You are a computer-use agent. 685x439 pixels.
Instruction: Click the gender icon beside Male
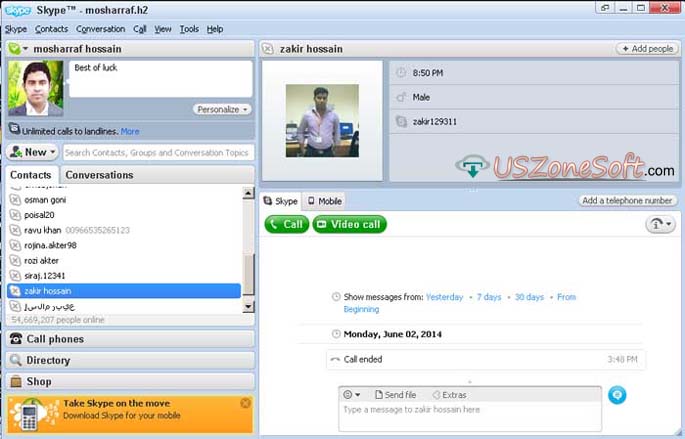pyautogui.click(x=401, y=97)
